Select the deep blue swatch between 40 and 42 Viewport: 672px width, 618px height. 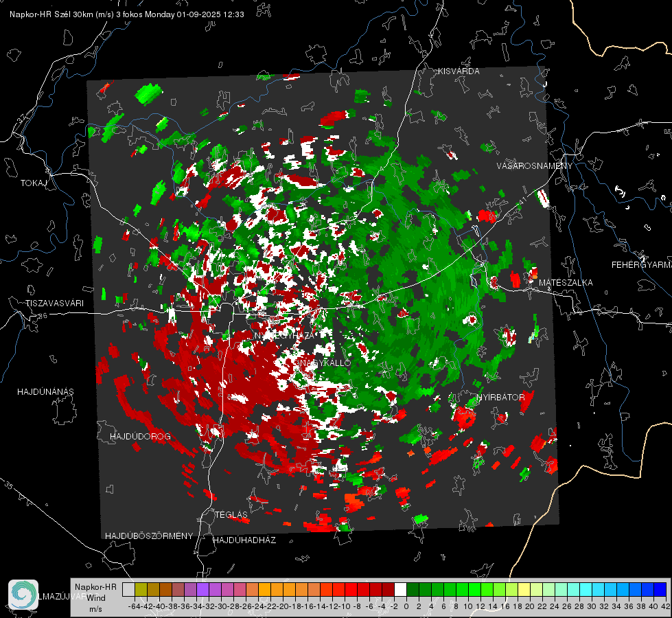click(x=660, y=589)
